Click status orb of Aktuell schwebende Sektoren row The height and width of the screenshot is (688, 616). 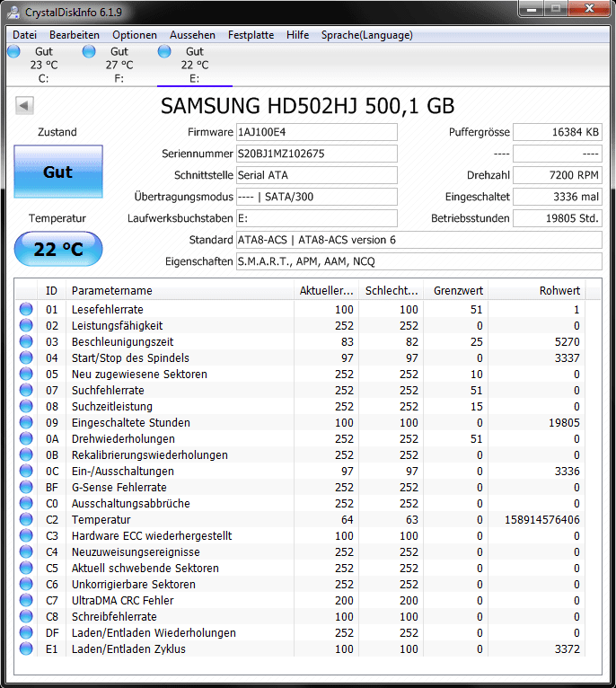pos(26,568)
